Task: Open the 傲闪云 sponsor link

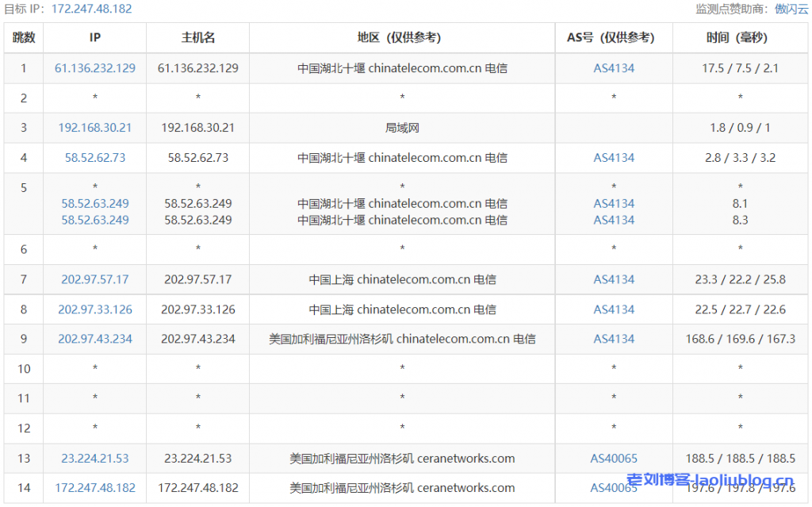Action: point(791,9)
